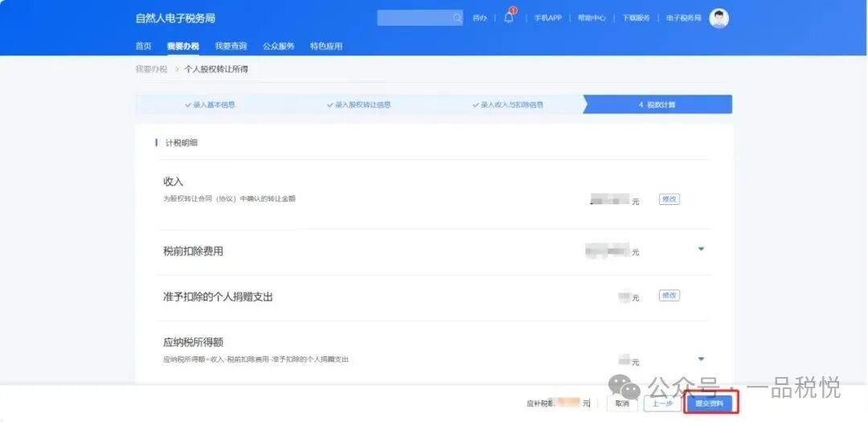Open the user avatar profile

[719, 18]
